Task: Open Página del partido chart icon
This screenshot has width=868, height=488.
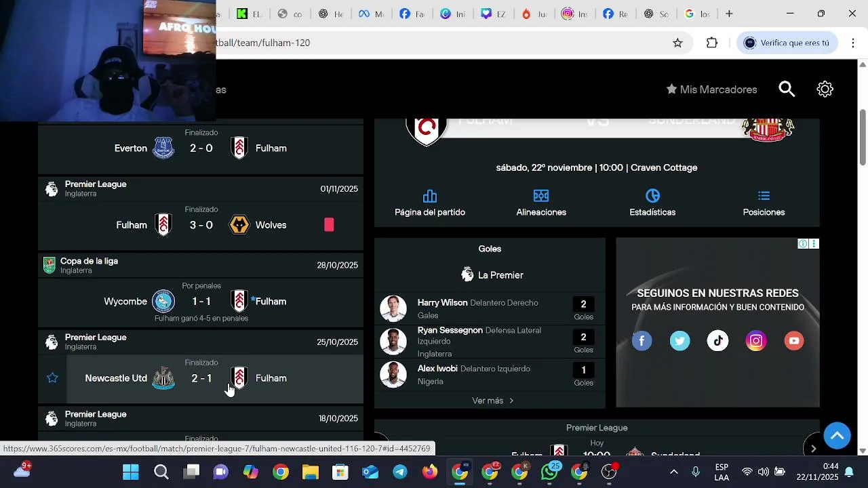Action: 430,196
